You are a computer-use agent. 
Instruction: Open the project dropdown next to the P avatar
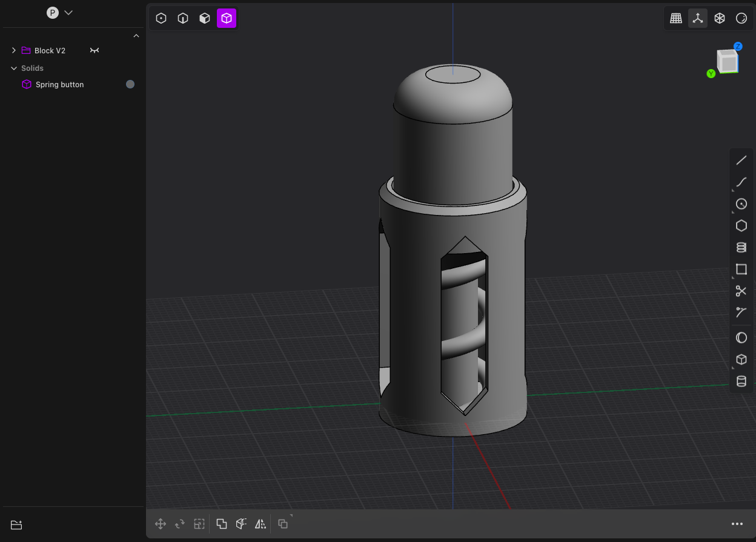click(x=68, y=12)
